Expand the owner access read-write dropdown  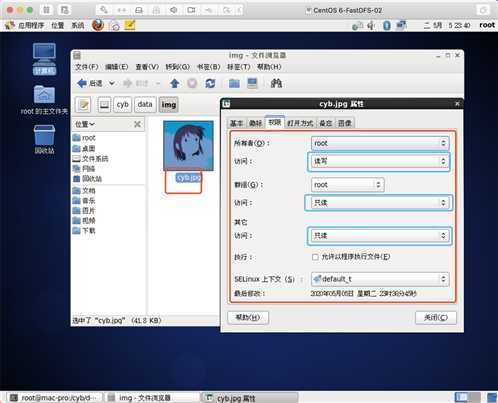click(379, 162)
